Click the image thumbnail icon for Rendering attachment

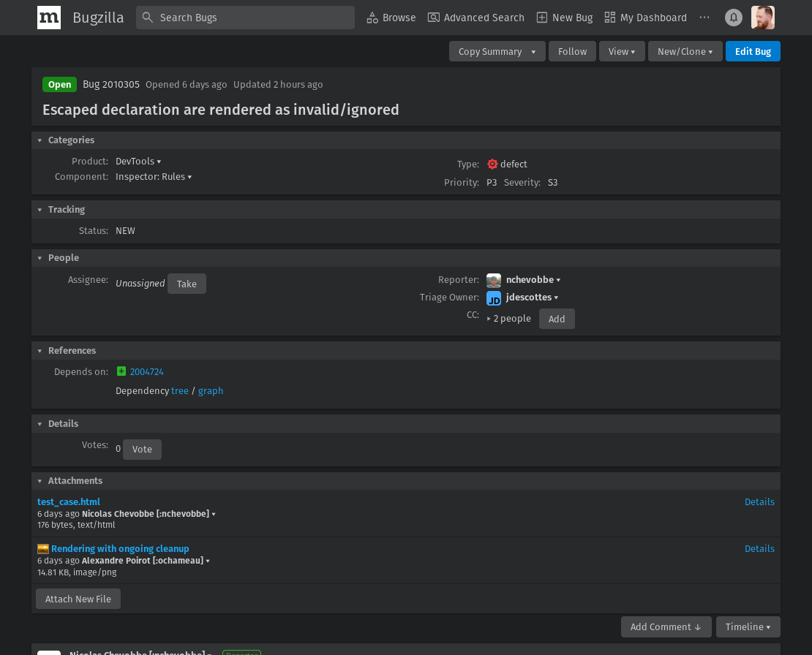(x=43, y=549)
